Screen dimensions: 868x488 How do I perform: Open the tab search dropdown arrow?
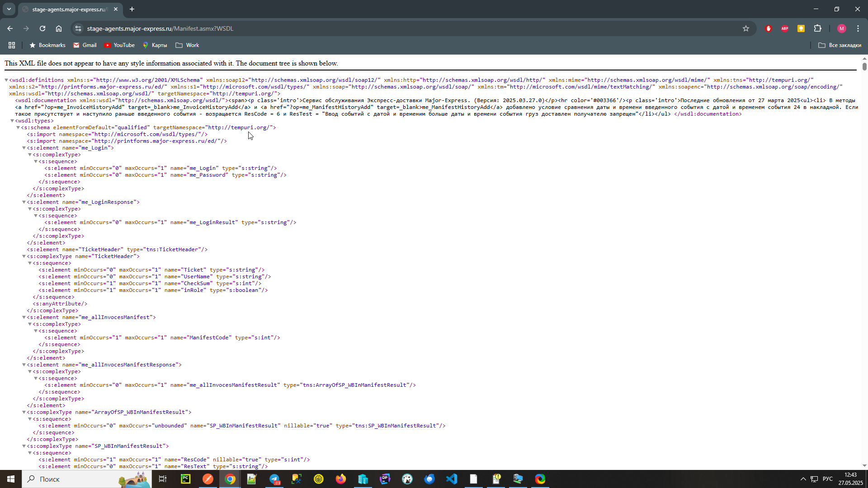(x=9, y=9)
